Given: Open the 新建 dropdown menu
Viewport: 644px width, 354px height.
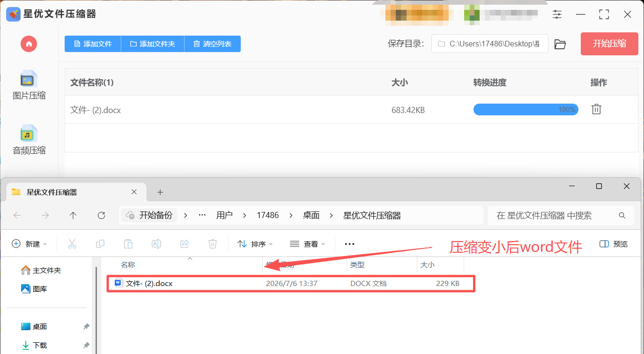Looking at the screenshot, I should (x=30, y=244).
